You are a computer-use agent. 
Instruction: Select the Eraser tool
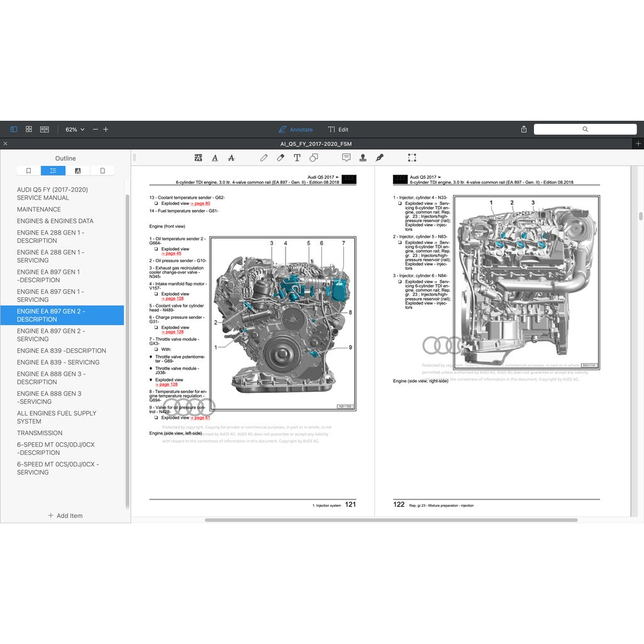pos(280,157)
